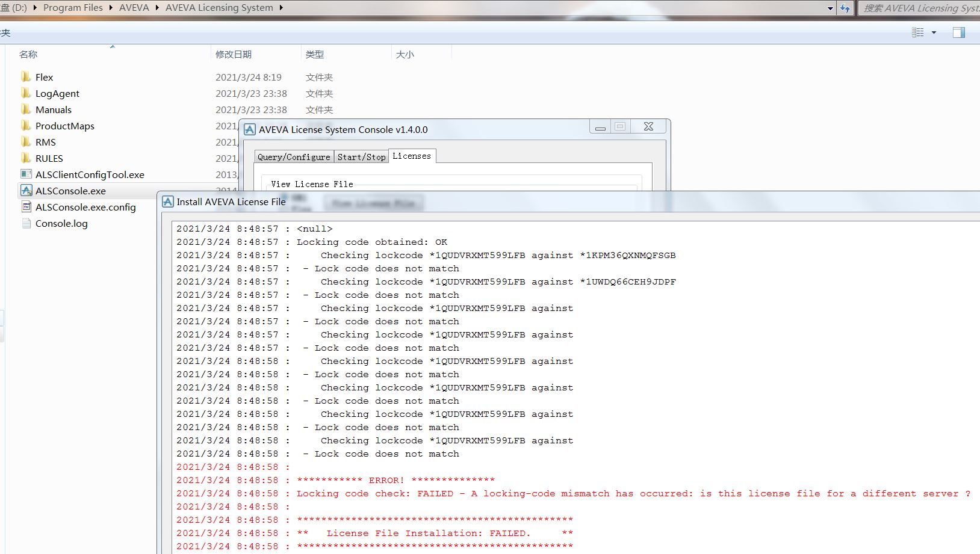Select the Manuals folder icon
Image resolution: width=980 pixels, height=554 pixels.
click(x=26, y=109)
